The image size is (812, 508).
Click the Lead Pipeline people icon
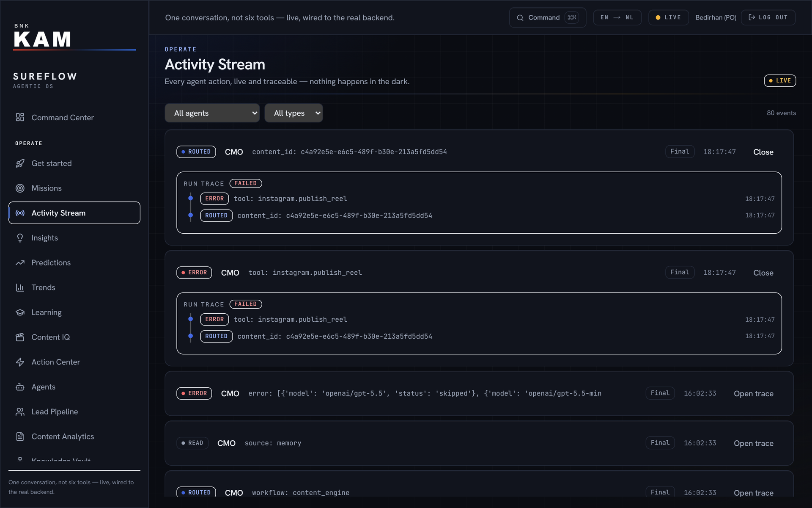pos(20,411)
